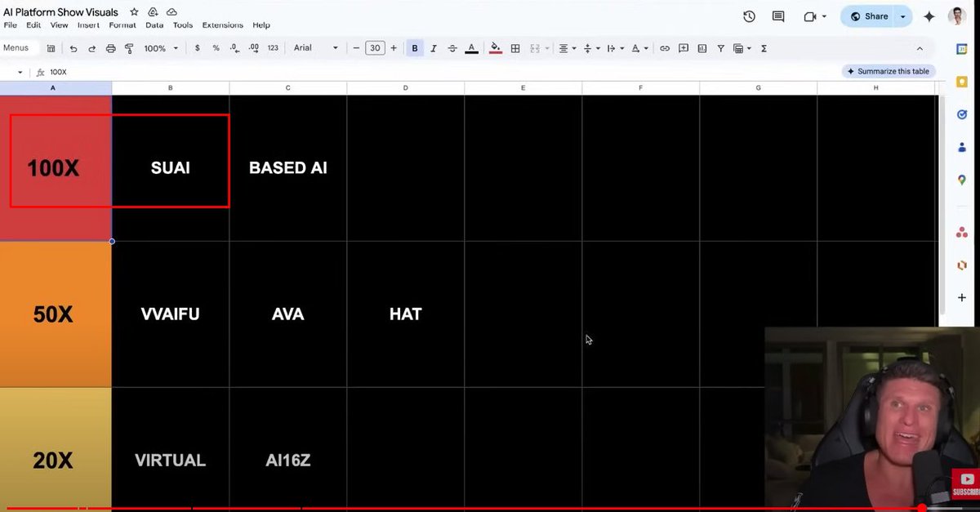Open the File menu

pos(11,25)
